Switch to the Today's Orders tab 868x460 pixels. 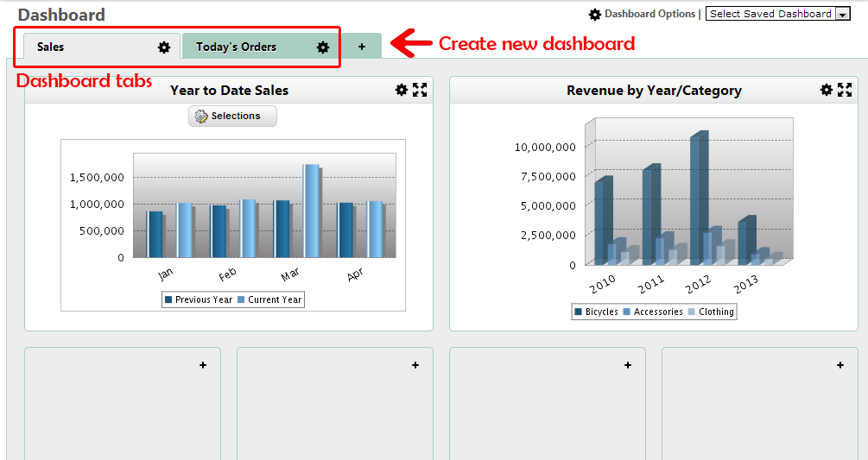pyautogui.click(x=236, y=47)
